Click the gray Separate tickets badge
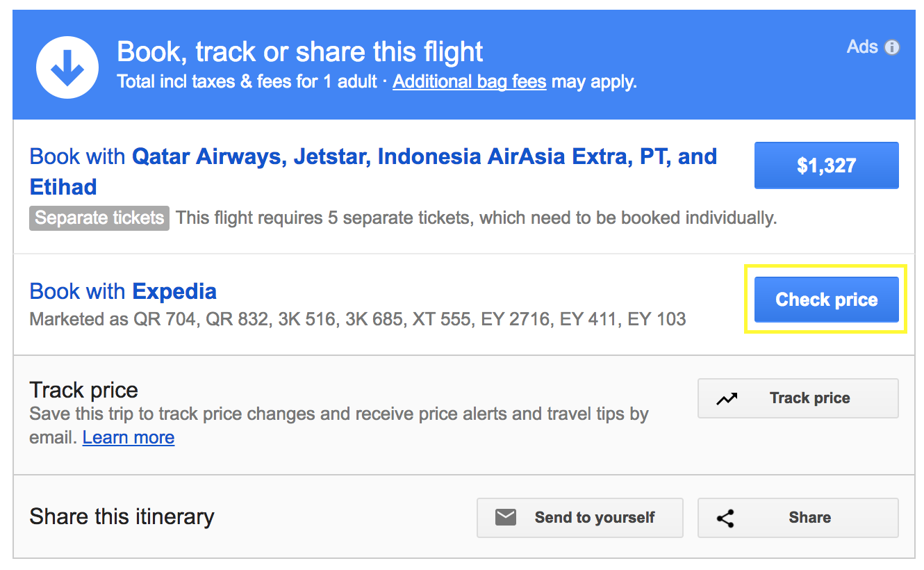This screenshot has height=570, width=924. point(99,218)
